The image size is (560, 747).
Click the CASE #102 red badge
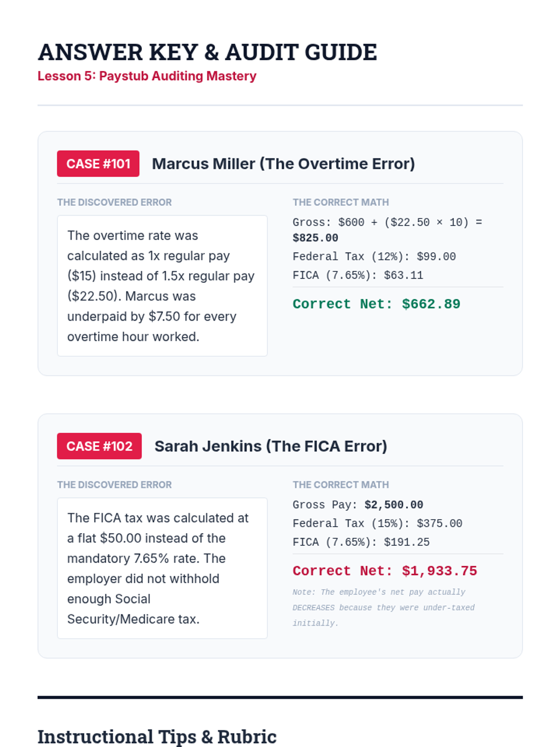pyautogui.click(x=99, y=446)
